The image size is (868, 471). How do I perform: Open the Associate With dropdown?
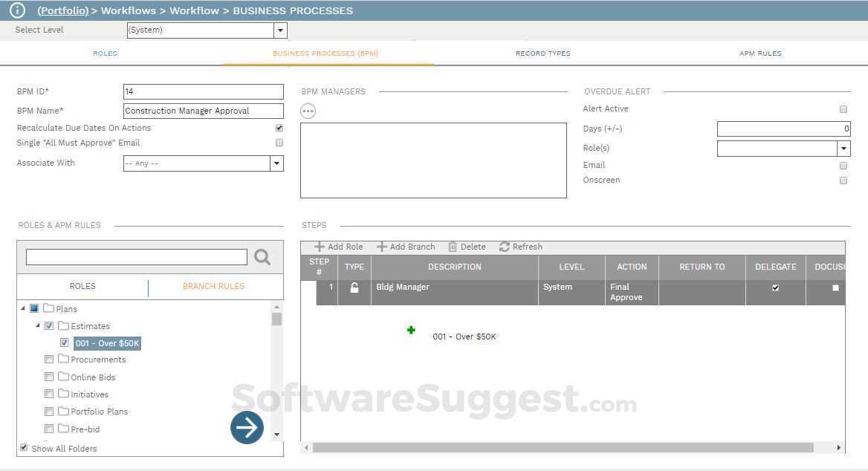[276, 163]
